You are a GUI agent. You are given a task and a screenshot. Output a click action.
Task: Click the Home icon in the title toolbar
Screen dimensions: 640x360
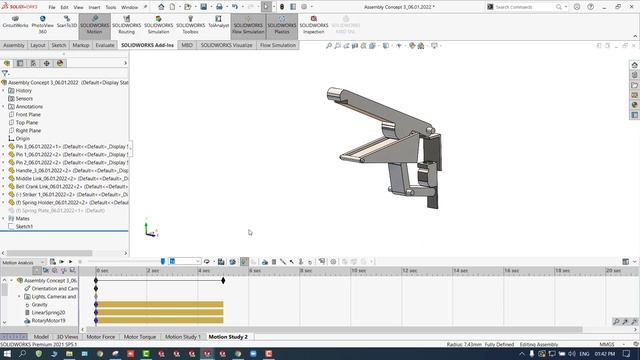pyautogui.click(x=161, y=7)
